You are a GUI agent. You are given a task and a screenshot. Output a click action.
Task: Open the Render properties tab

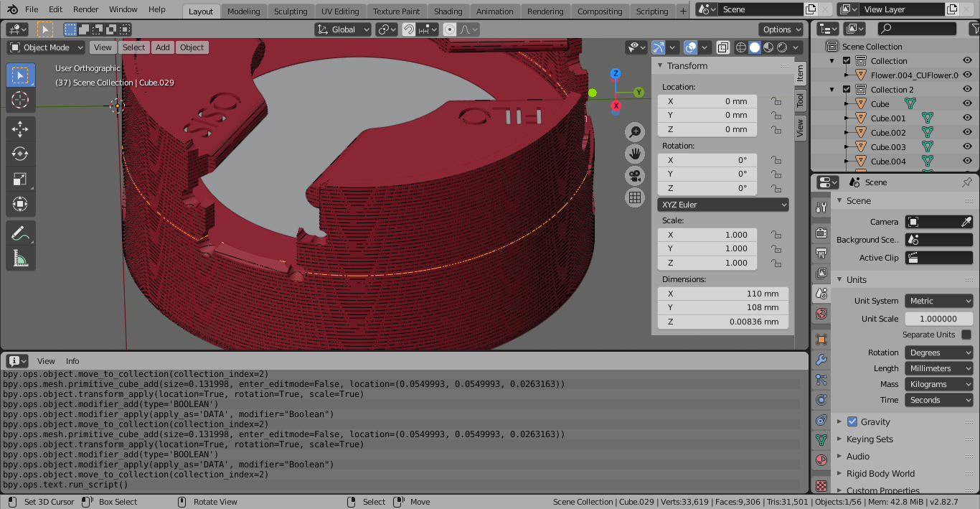pos(821,233)
